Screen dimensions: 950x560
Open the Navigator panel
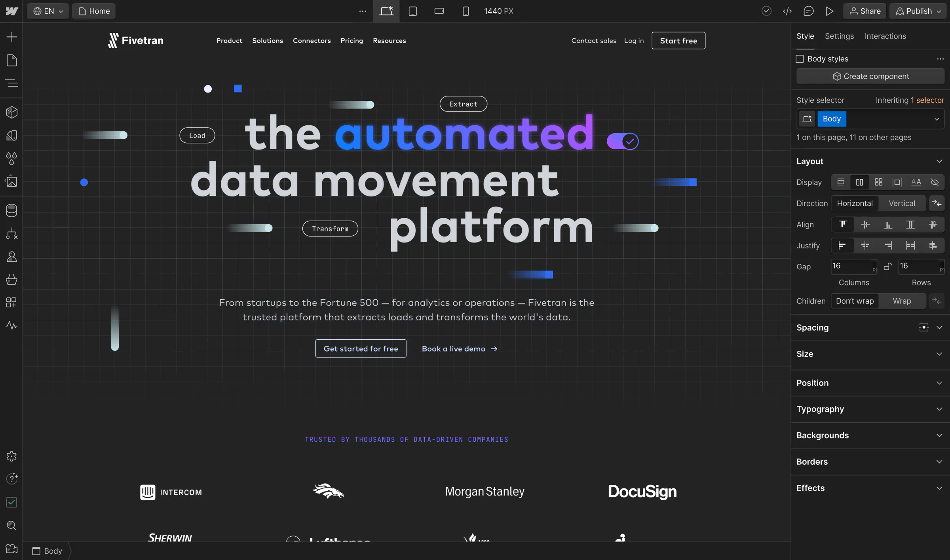pyautogui.click(x=12, y=83)
